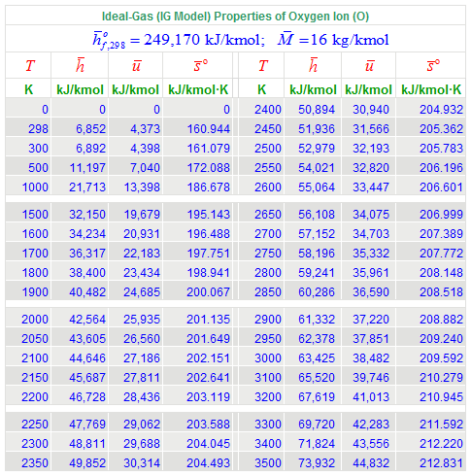Select the enthalpy value 11,197

[87, 168]
